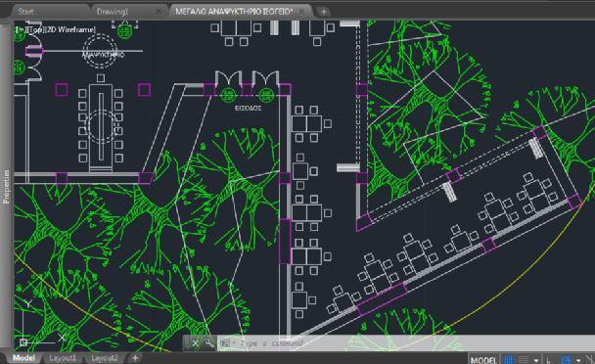Viewport: 595px width, 364px height.
Task: Open command line customize wrench icon
Action: pos(209,343)
